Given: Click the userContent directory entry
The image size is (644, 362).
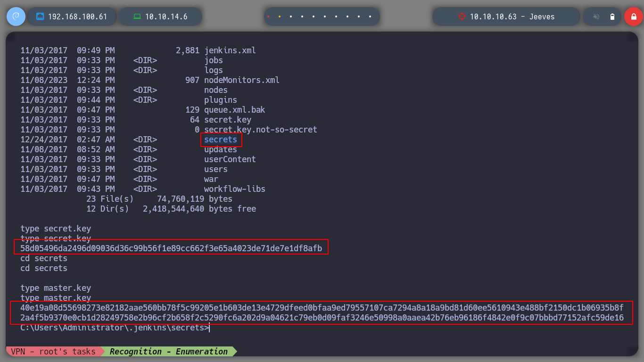Looking at the screenshot, I should pyautogui.click(x=230, y=159).
